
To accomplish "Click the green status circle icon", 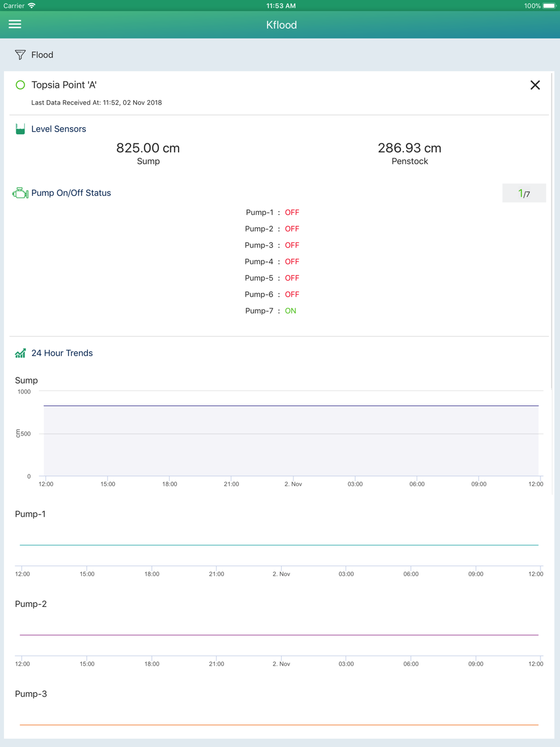I will pos(20,85).
